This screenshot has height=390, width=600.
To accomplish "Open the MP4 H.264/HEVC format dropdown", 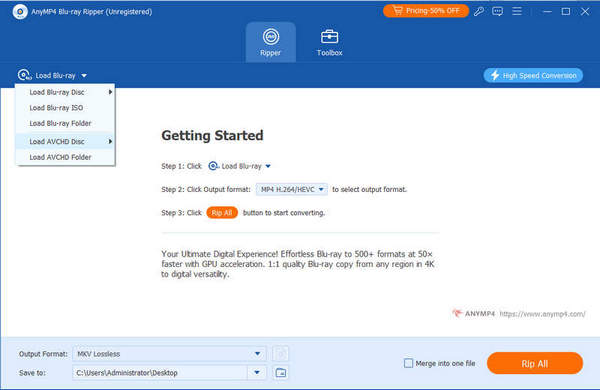I will 292,189.
